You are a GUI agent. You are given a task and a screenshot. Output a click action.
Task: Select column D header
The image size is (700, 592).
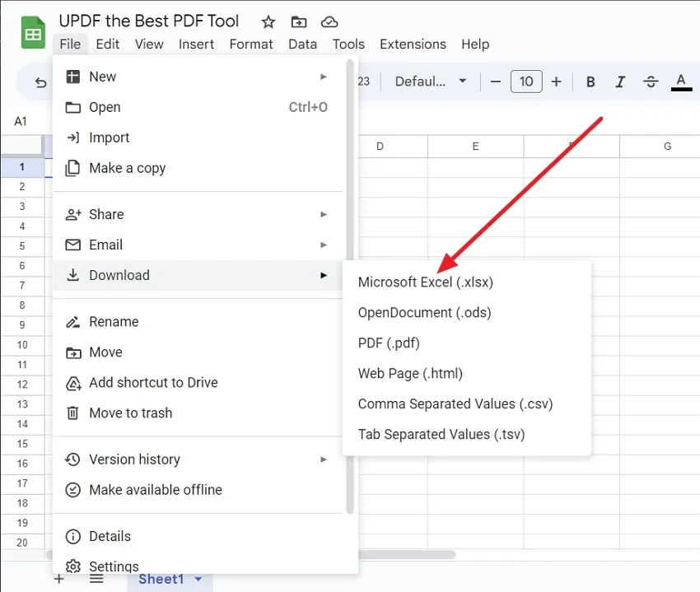pos(393,147)
